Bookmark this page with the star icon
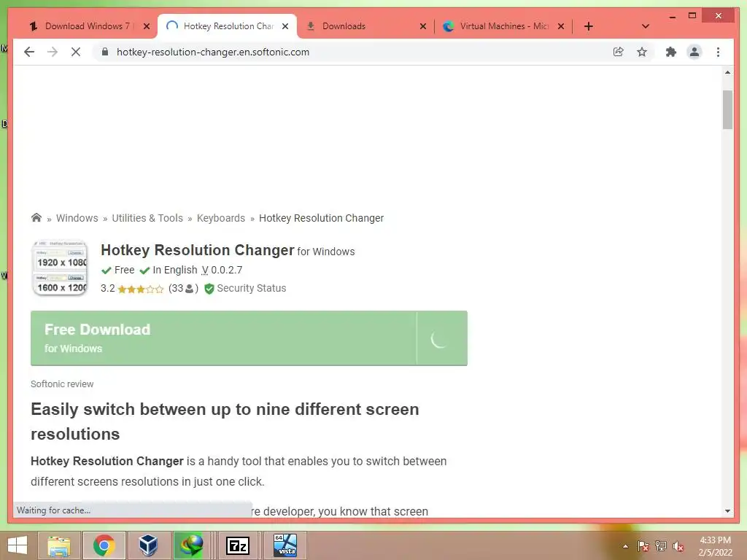 tap(642, 52)
